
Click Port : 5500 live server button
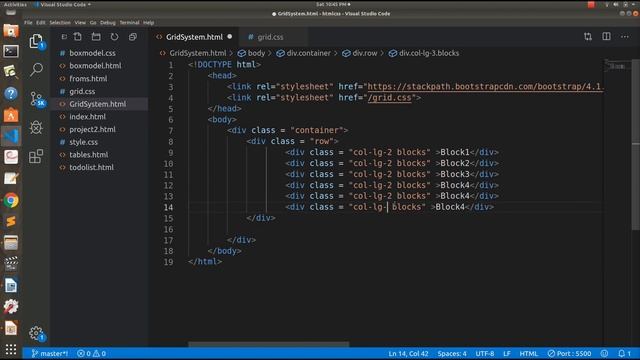point(569,353)
